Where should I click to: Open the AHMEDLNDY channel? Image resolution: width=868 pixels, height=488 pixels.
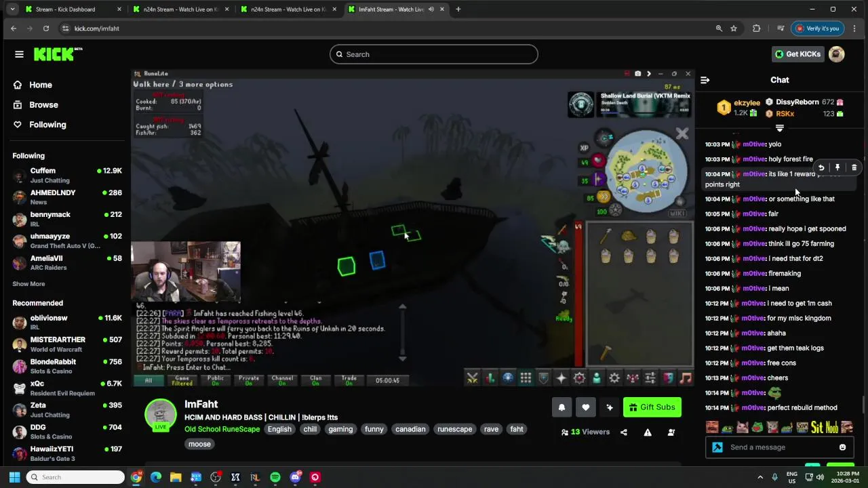pyautogui.click(x=66, y=197)
